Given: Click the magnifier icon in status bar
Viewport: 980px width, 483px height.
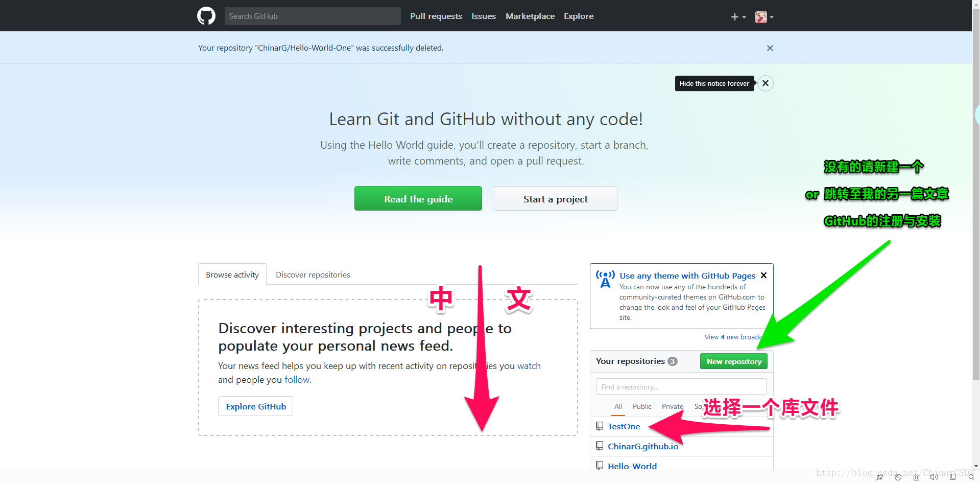Looking at the screenshot, I should tap(971, 477).
